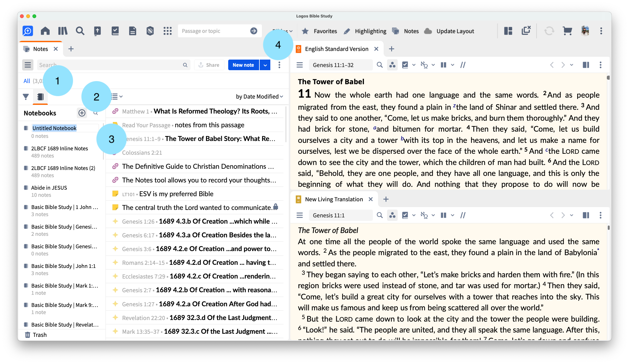Toggle the filter funnel in Notes
The width and height of the screenshot is (629, 364).
pos(26,97)
